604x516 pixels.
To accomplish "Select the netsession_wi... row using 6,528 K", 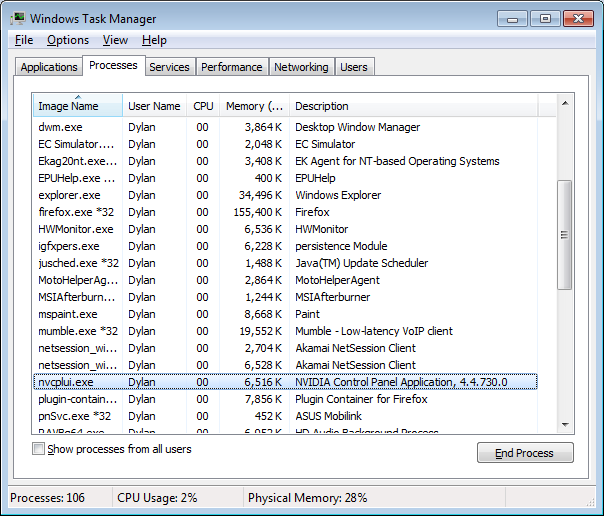I will [x=285, y=365].
